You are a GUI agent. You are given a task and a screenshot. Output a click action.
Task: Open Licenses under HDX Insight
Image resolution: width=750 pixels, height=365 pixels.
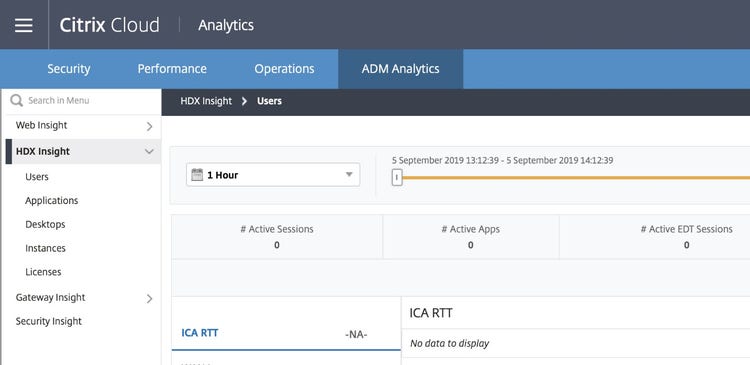click(x=43, y=272)
